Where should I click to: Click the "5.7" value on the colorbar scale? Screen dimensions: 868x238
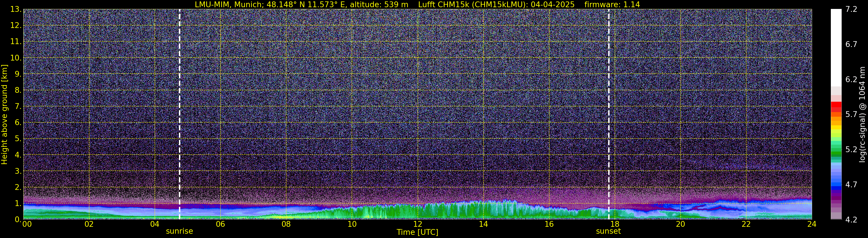click(852, 114)
